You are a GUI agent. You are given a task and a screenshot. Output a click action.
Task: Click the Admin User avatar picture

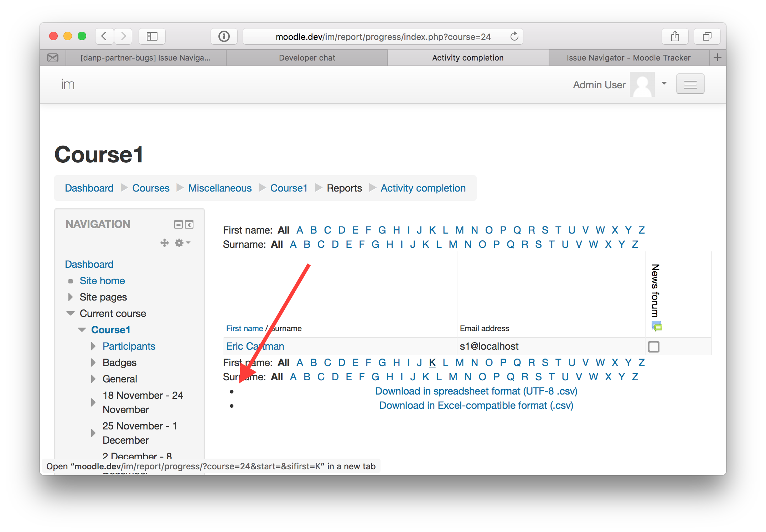642,84
